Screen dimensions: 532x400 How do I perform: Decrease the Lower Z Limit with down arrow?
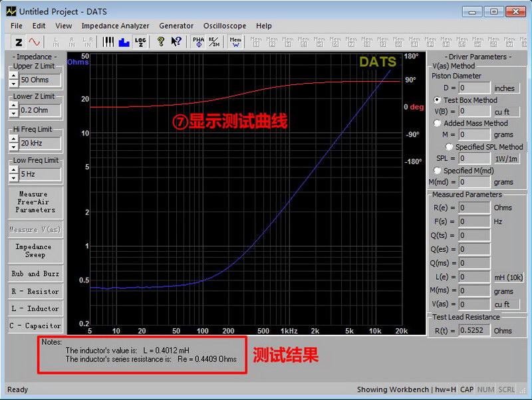13,114
